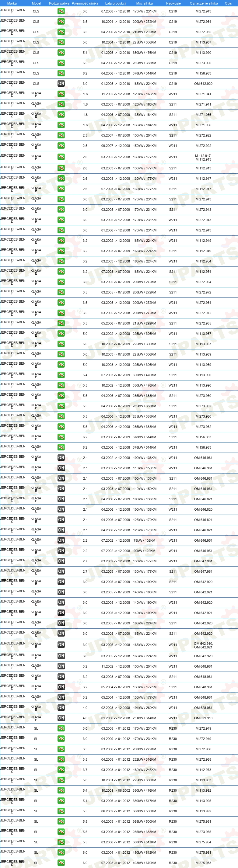The height and width of the screenshot is (868, 238).
Task: Select the production years 07.2008 -> 12.2010
Action: tap(116, 12)
